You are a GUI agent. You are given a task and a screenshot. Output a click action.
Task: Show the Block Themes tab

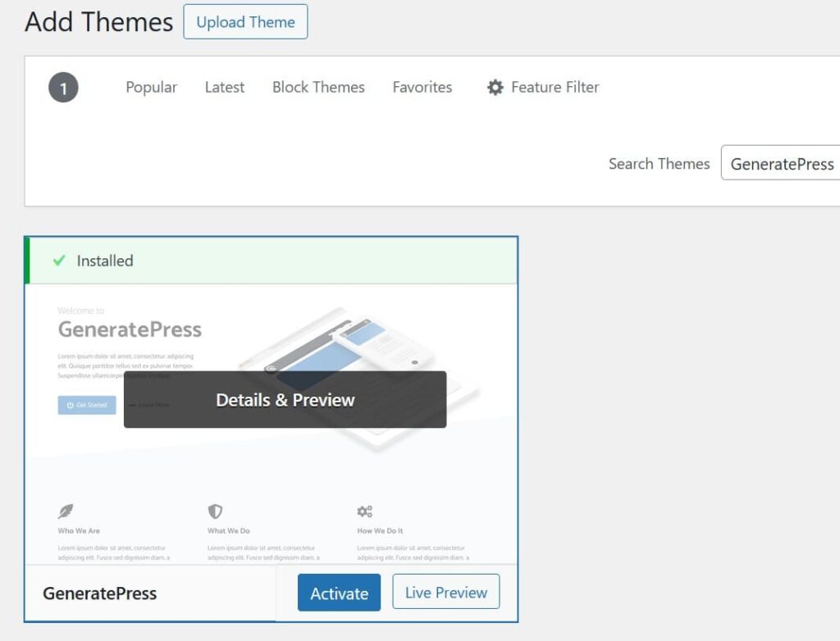point(318,87)
